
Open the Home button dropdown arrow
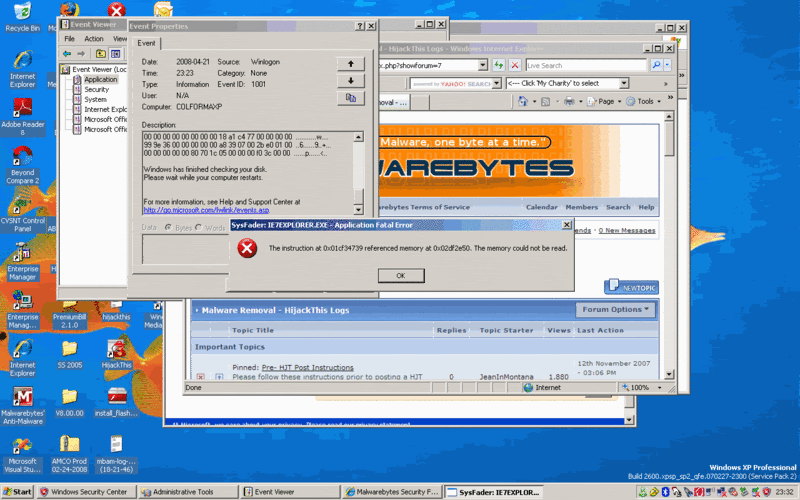click(x=534, y=102)
